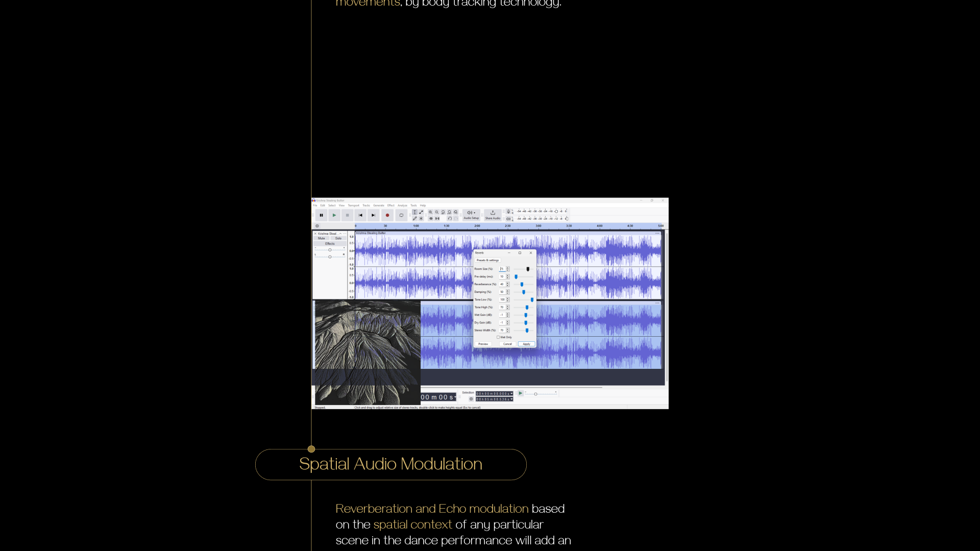This screenshot has height=551, width=980.
Task: Open the Audio Setup dropdown
Action: (x=471, y=215)
